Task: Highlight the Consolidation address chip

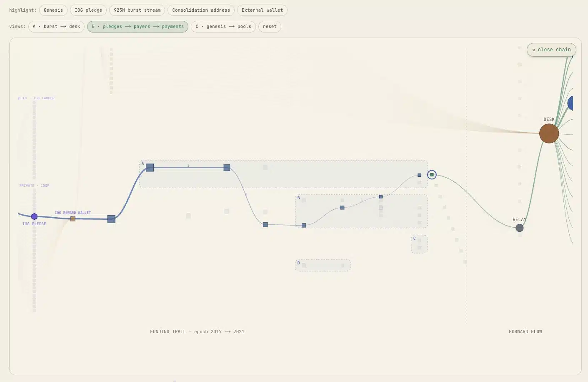Action: [x=201, y=10]
